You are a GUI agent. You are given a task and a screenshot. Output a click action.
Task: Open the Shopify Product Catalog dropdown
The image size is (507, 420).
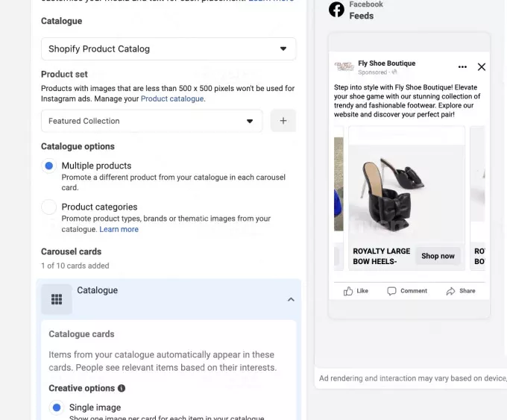169,48
